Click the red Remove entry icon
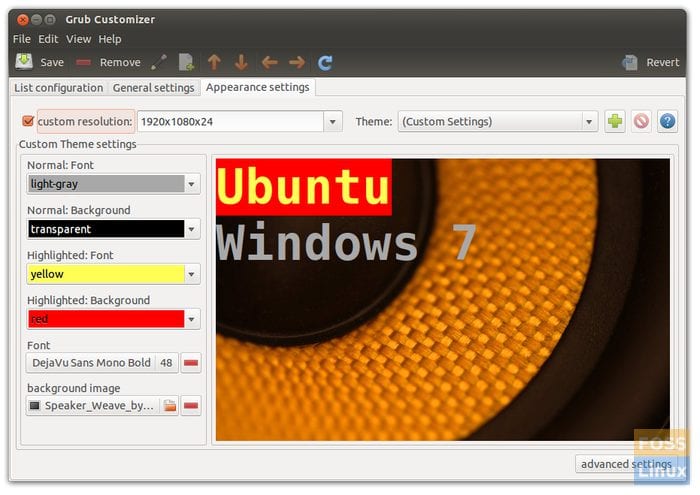Screen dimensions: 700x495 pyautogui.click(x=83, y=62)
